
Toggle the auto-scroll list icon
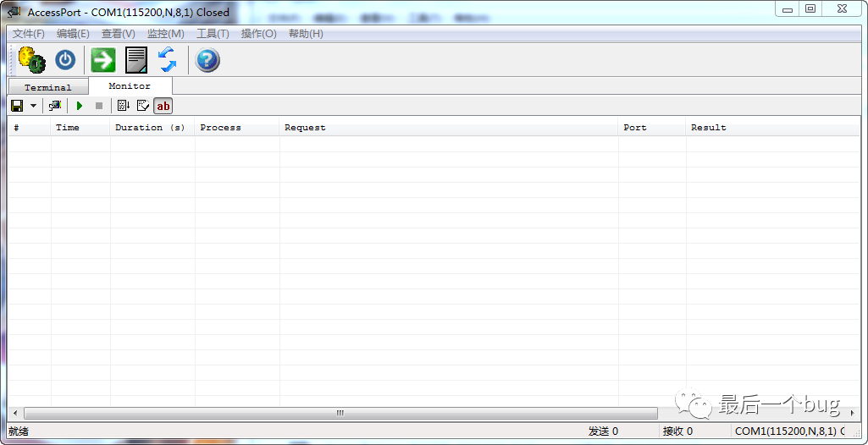click(123, 106)
